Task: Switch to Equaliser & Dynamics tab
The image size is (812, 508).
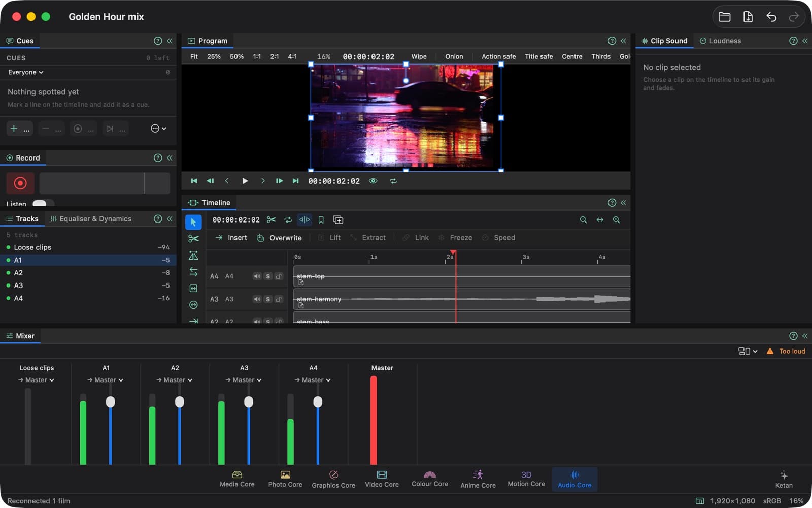Action: [x=91, y=219]
